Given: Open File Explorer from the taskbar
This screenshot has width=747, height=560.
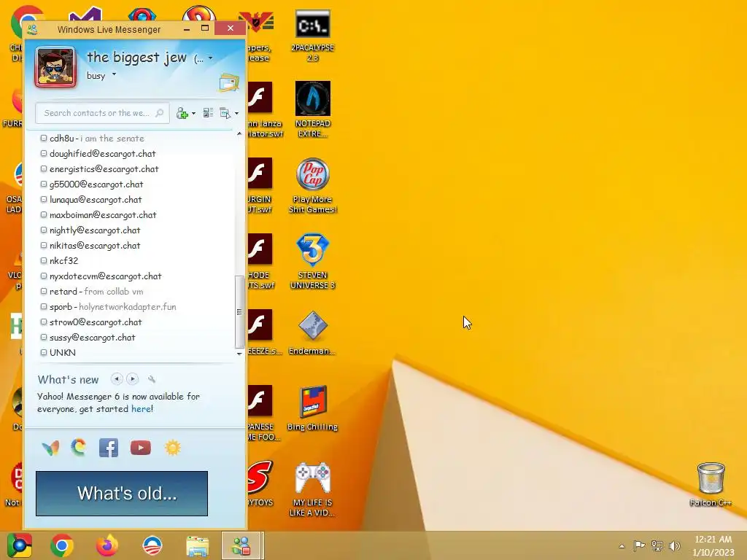Looking at the screenshot, I should point(197,546).
